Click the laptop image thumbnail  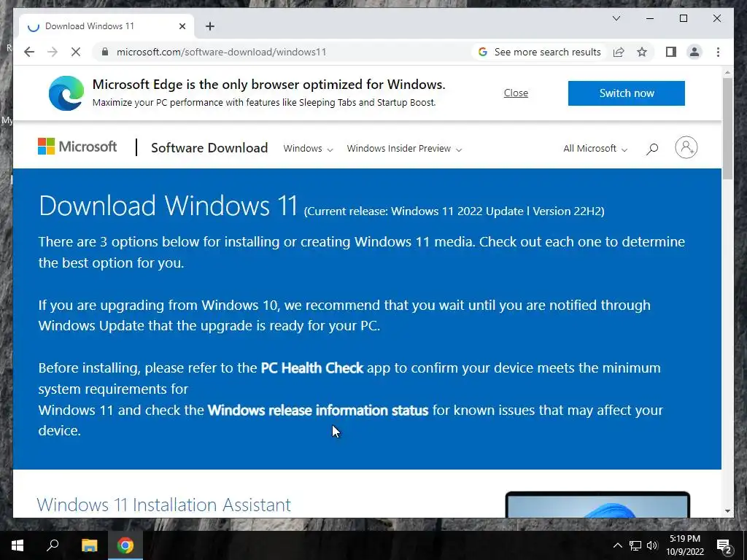597,505
